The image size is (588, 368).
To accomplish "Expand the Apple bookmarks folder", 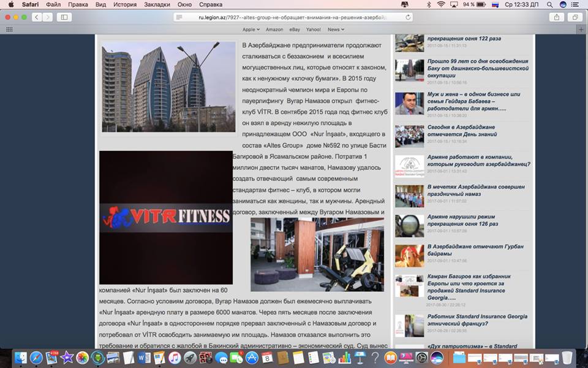I will (251, 29).
